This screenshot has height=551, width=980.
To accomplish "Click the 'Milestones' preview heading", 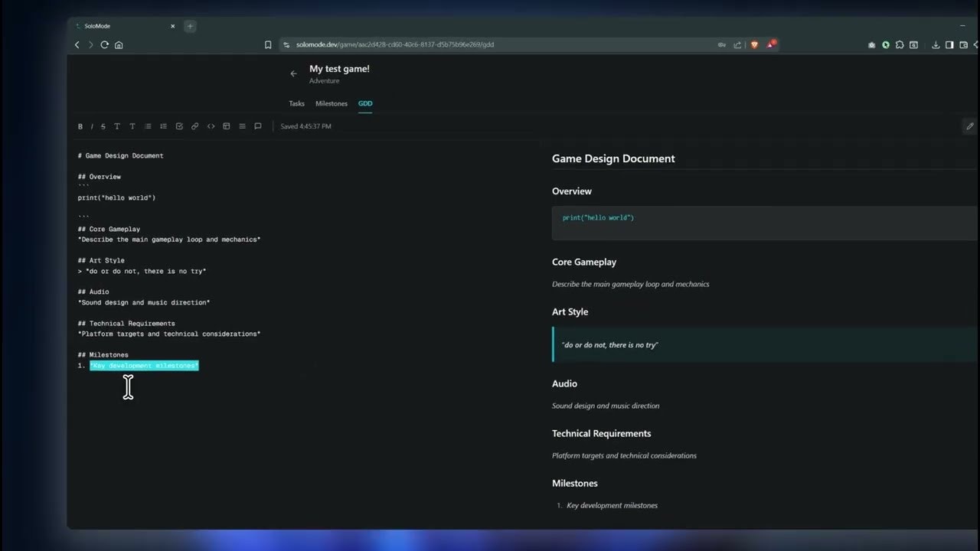I will (x=575, y=484).
